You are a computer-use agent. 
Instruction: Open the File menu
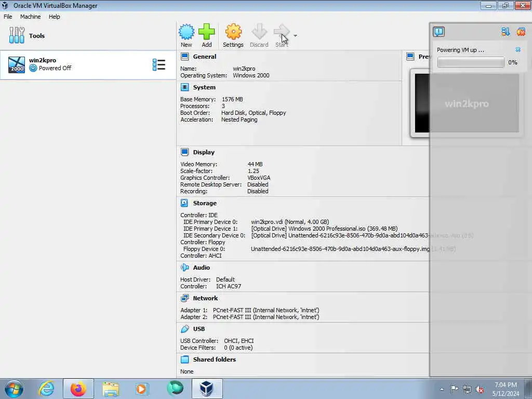8,17
